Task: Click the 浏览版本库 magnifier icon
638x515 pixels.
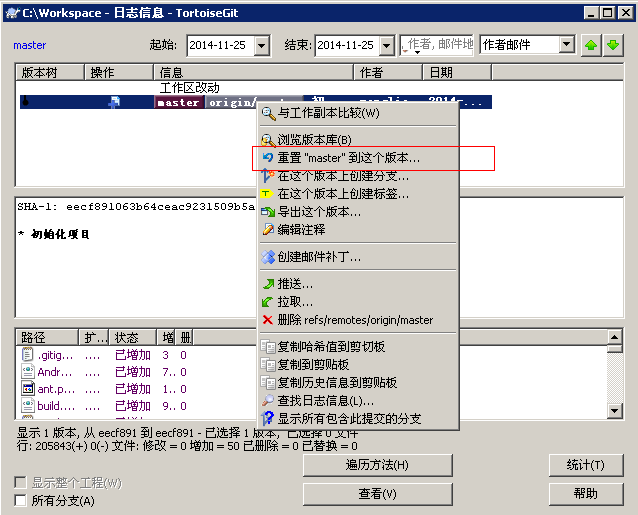Action: [x=267, y=140]
